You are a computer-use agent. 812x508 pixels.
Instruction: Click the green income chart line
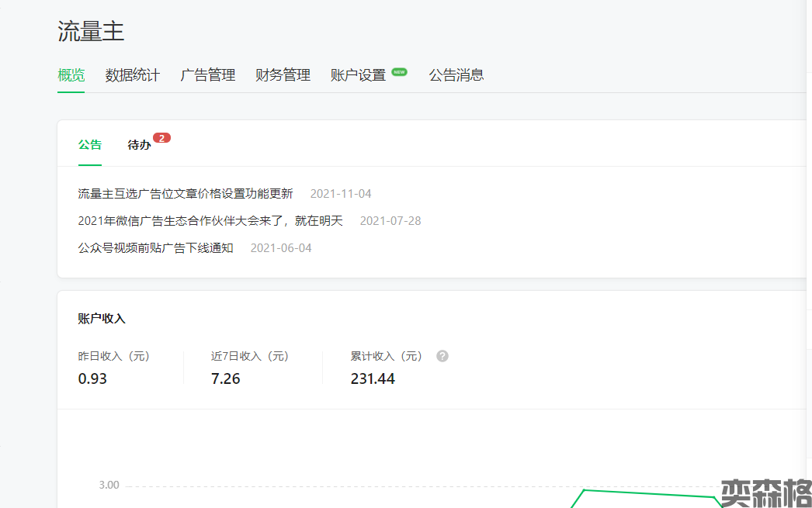(x=648, y=493)
